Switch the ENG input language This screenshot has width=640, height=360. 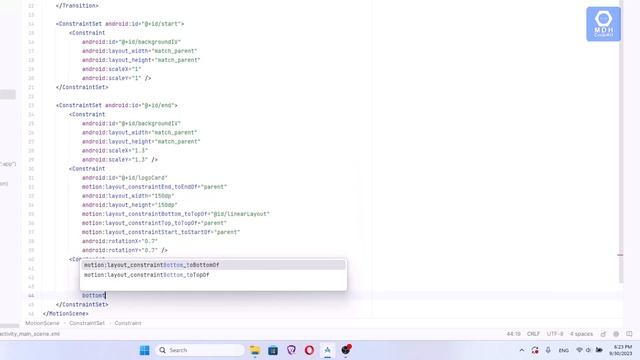click(564, 351)
